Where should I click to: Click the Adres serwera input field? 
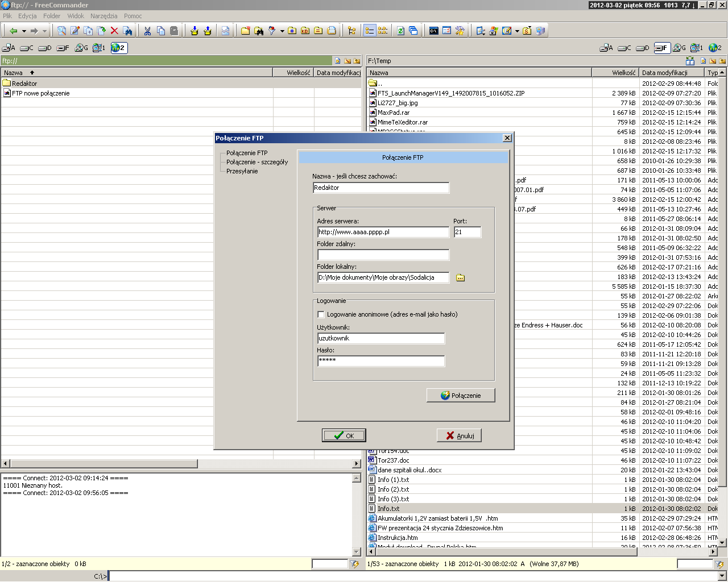(383, 232)
